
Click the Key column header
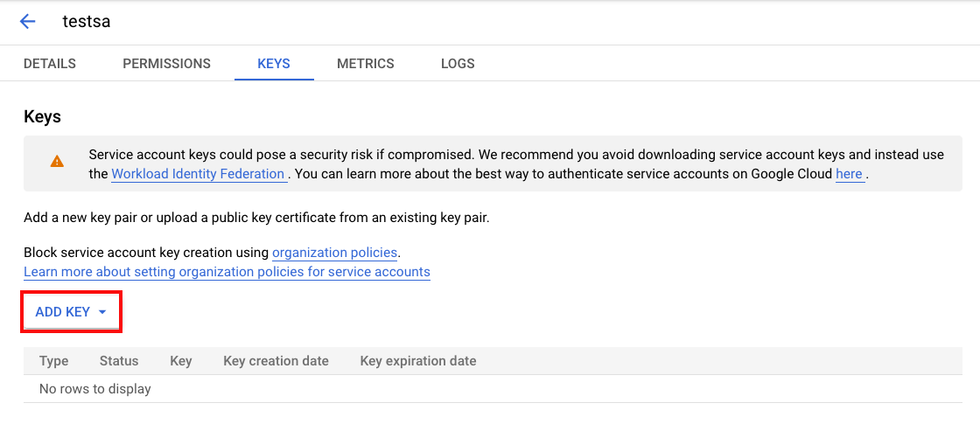[181, 361]
